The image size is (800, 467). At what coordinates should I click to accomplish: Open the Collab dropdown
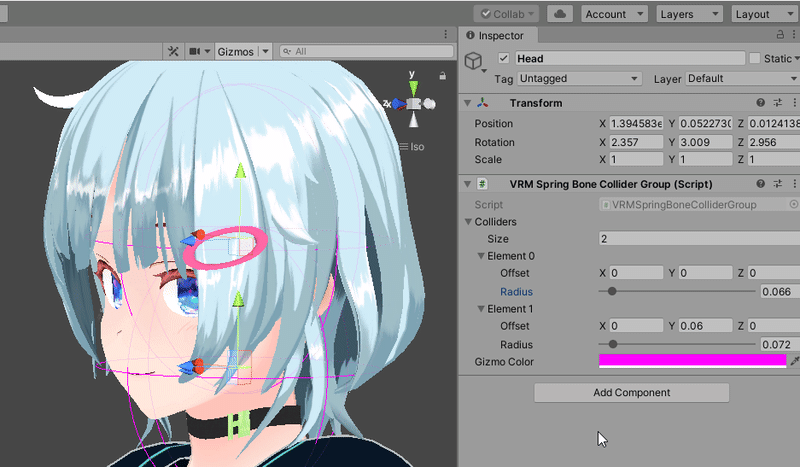(x=506, y=14)
